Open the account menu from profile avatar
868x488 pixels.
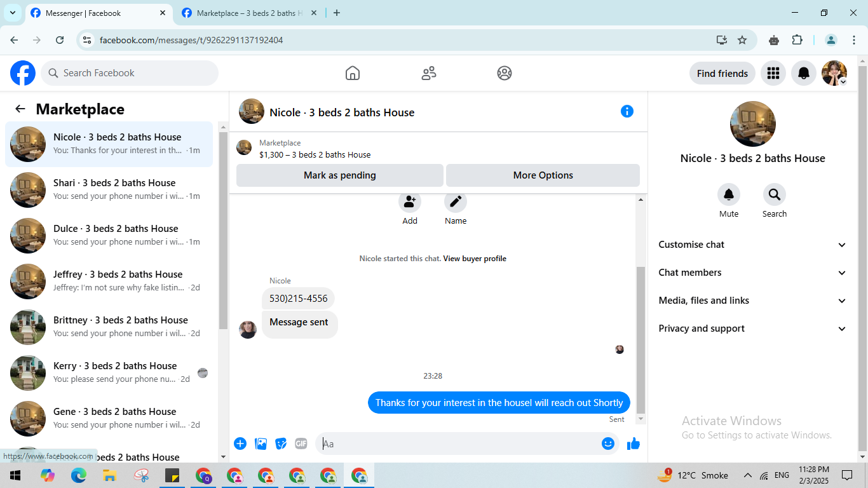pyautogui.click(x=834, y=73)
